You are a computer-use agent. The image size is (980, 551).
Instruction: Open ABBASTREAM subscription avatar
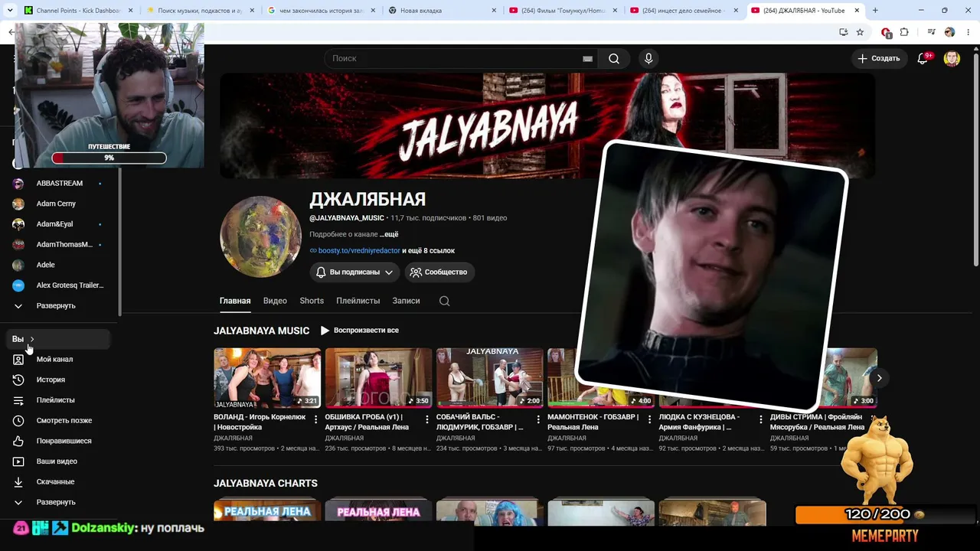click(18, 184)
